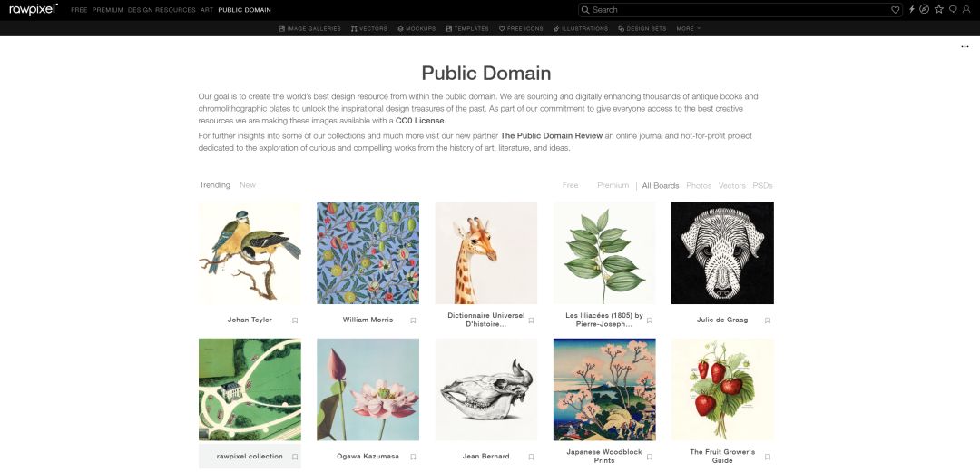
Task: Open three-dot options menu below header
Action: click(x=965, y=46)
